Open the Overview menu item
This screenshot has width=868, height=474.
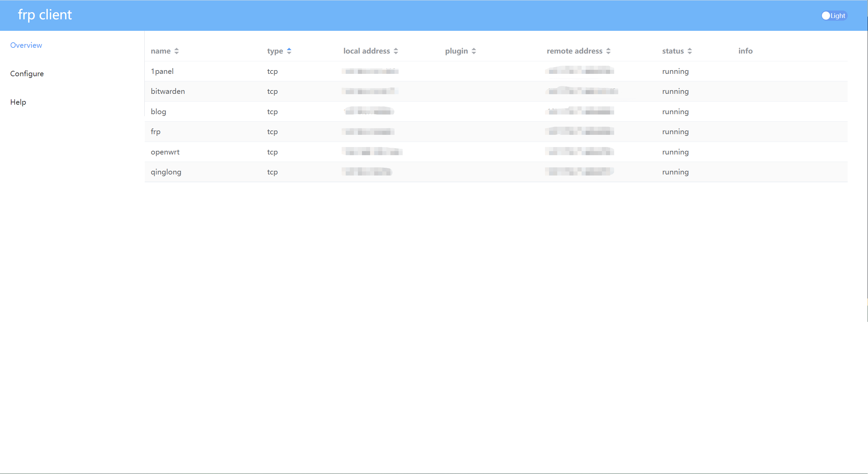click(26, 45)
